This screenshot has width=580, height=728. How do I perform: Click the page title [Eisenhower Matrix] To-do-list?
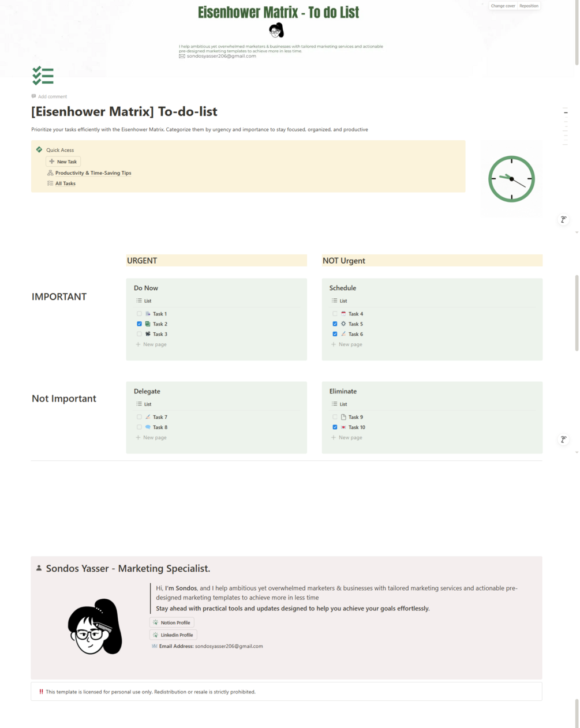pyautogui.click(x=124, y=111)
